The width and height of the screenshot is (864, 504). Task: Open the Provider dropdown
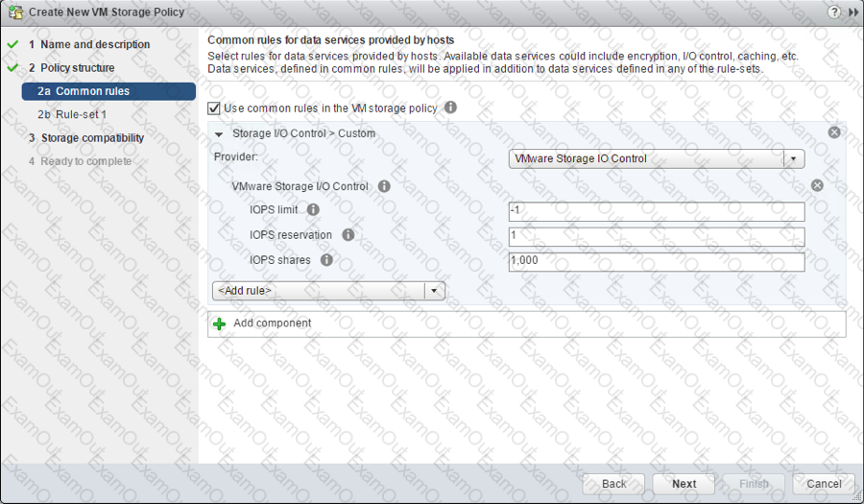pos(657,158)
